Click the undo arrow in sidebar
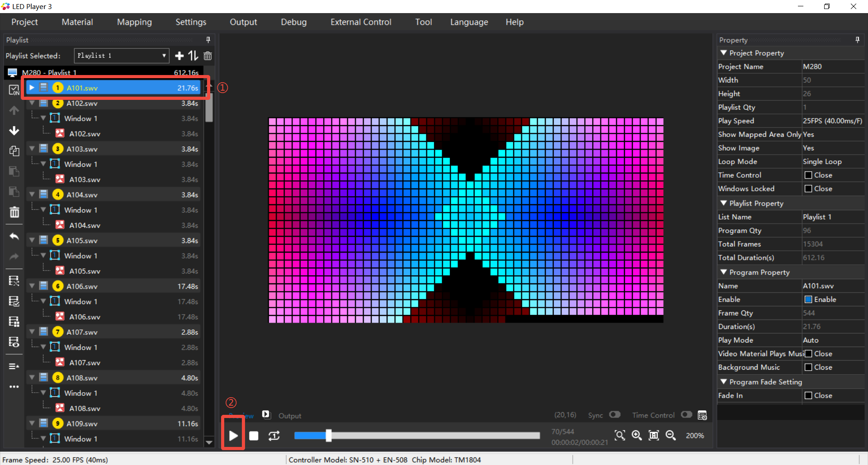The image size is (868, 465). pyautogui.click(x=14, y=236)
